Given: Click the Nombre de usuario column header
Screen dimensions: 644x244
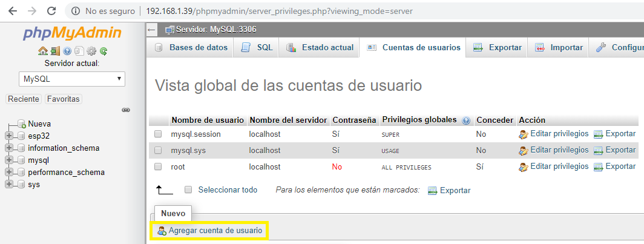Looking at the screenshot, I should [208, 120].
